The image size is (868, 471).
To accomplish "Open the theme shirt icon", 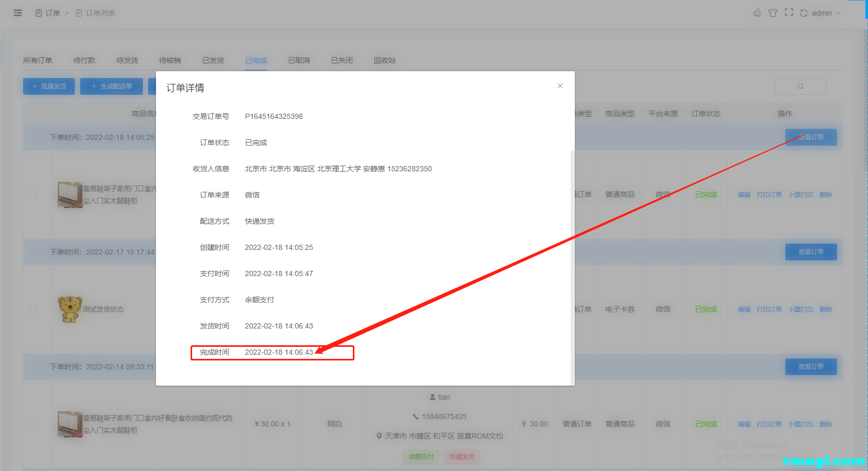I will coord(773,13).
